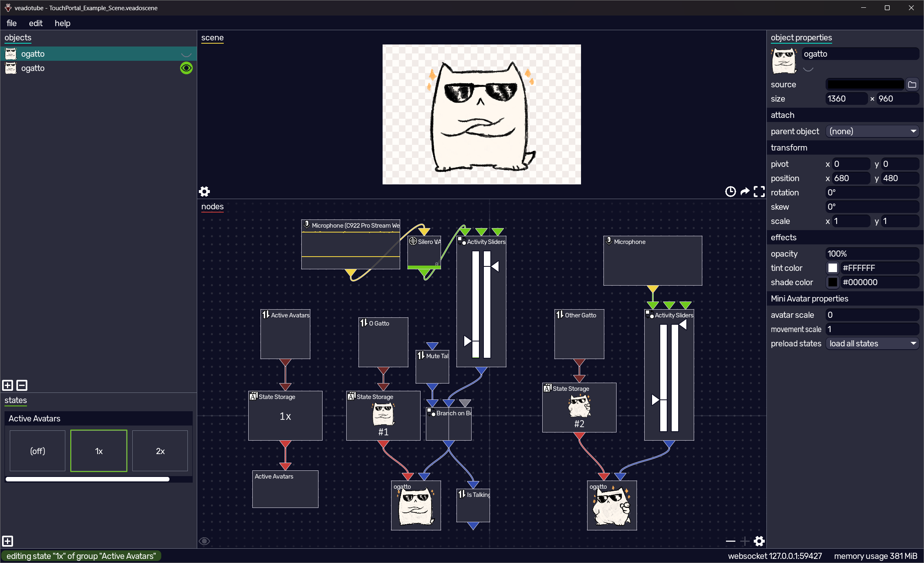Zoom out nodes with minus icon
Viewport: 924px width, 563px height.
[730, 541]
